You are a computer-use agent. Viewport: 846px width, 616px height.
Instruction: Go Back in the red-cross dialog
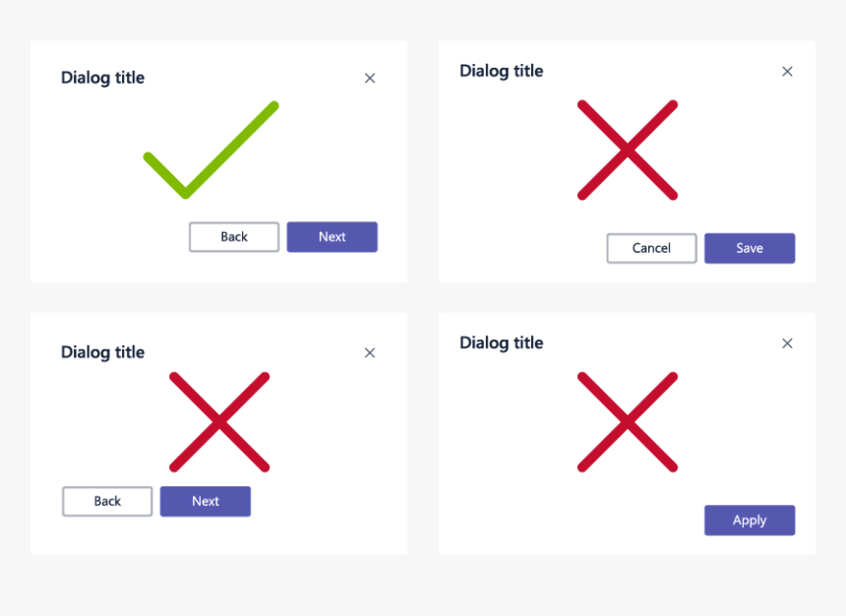[107, 502]
